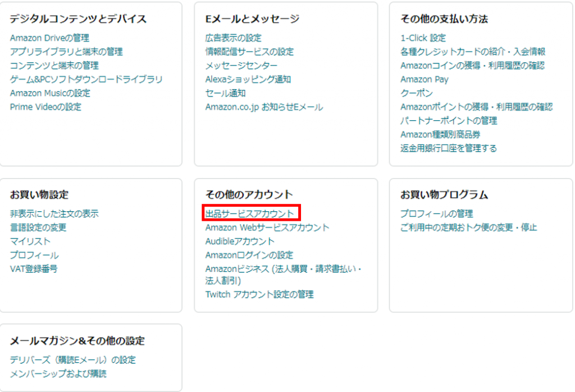Open ご利用中の定期おトク便の変更・停止
The width and height of the screenshot is (575, 392).
tap(469, 227)
